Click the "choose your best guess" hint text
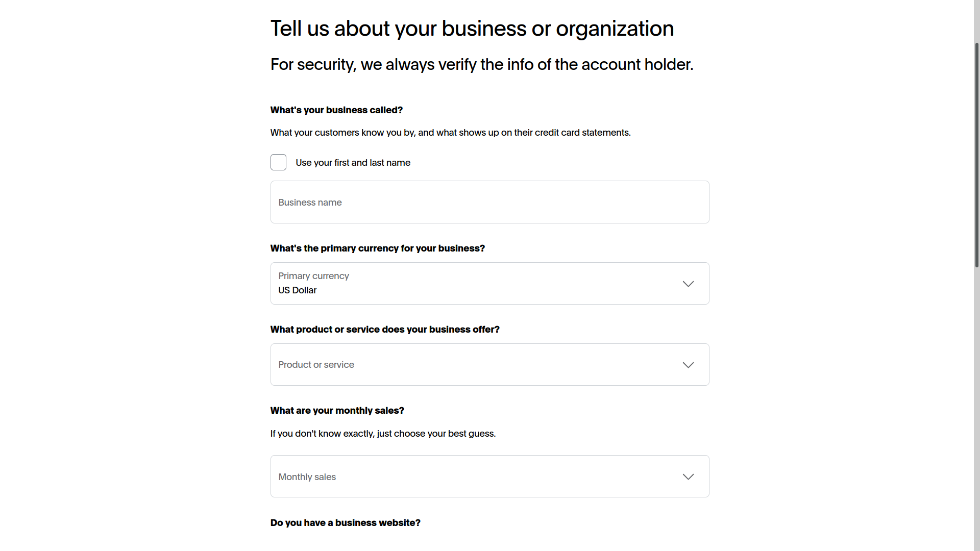Viewport: 980px width, 551px height. tap(383, 434)
